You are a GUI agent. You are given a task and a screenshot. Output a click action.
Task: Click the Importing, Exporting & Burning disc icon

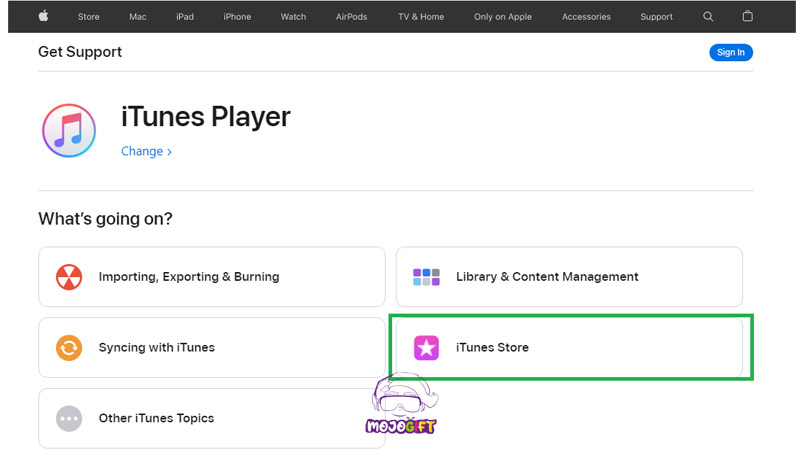tap(69, 277)
